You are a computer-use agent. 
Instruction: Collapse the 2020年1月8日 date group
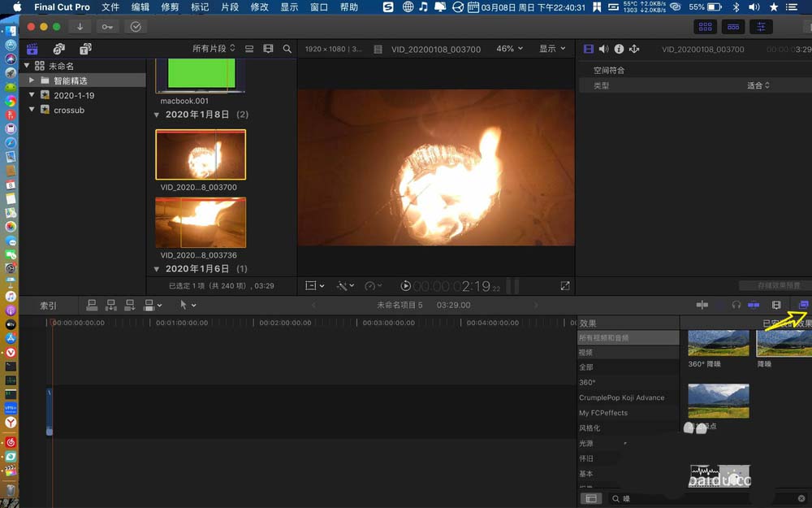pos(158,115)
